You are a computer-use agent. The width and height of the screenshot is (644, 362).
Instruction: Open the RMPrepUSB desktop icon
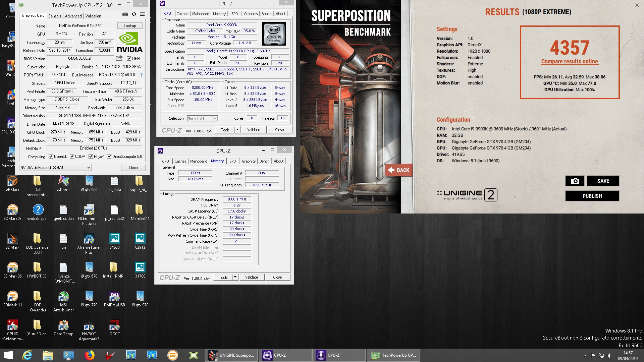(114, 299)
